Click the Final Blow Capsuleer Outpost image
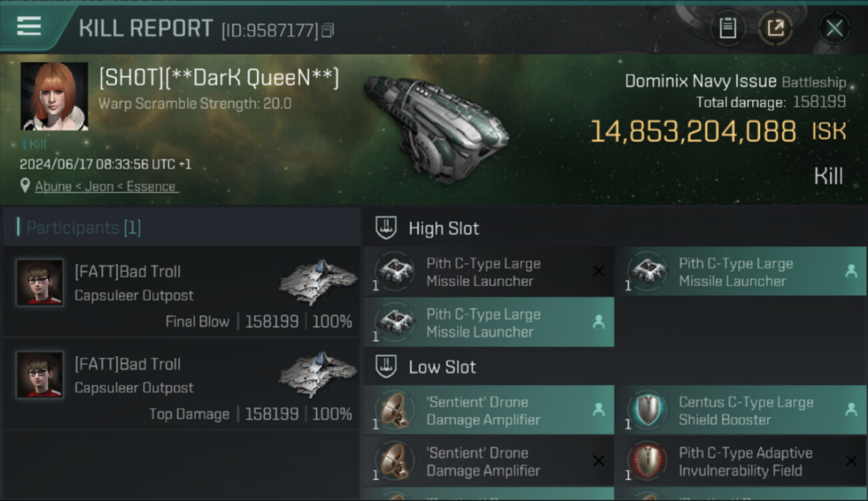 tap(318, 282)
